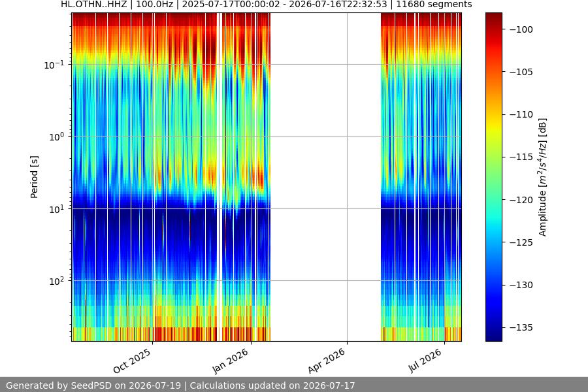Viewport: 588px width, 392px height.
Task: Click the 'Period [s]' y-axis label
Action: coord(34,177)
